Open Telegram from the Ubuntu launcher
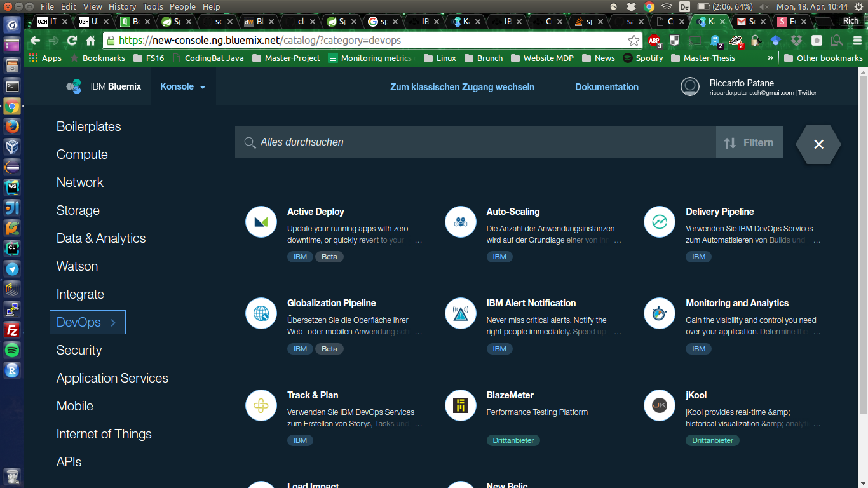This screenshot has width=868, height=488. (12, 269)
